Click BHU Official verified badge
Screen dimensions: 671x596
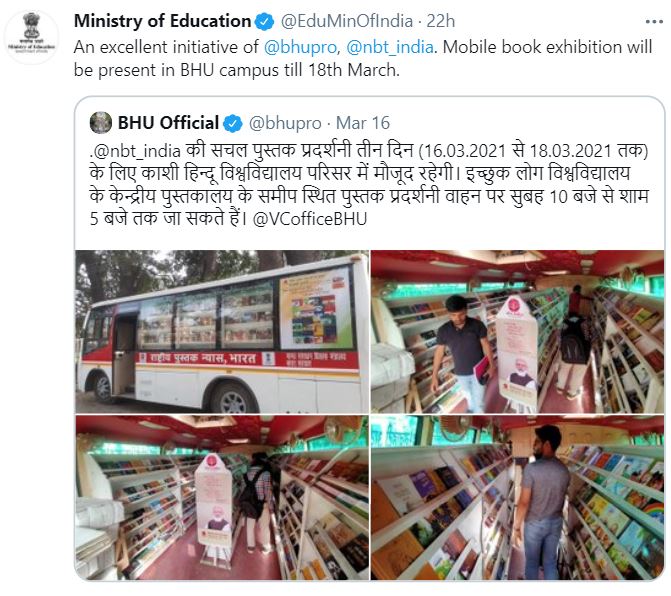coord(233,123)
